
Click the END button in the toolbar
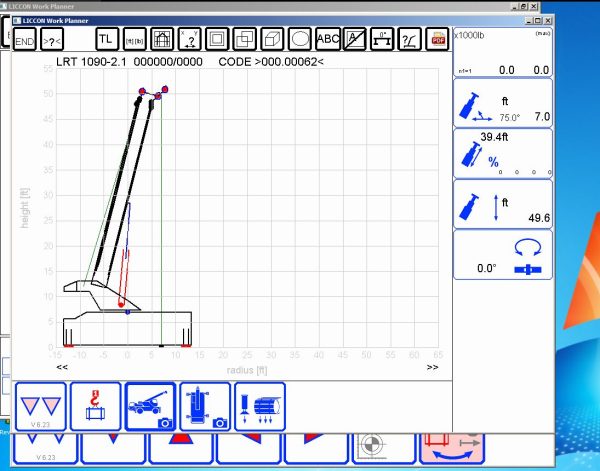pos(25,39)
